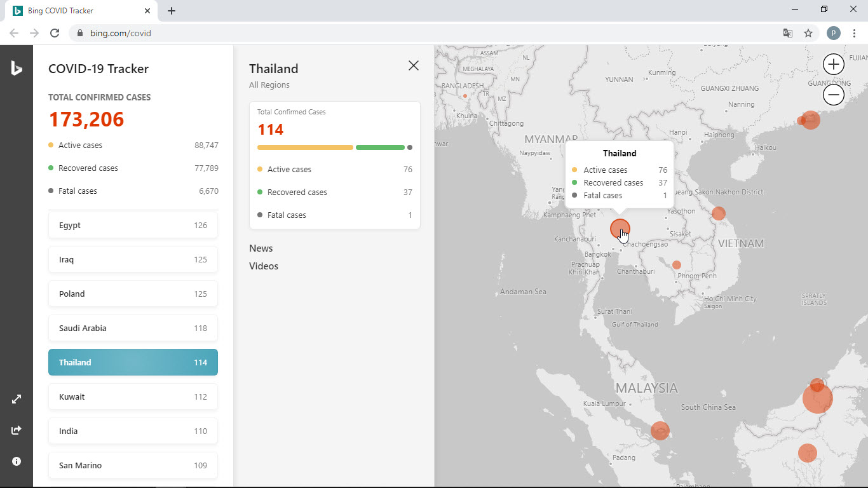This screenshot has width=868, height=488.
Task: Click the global Fatal cases 6,670 row
Action: click(133, 191)
